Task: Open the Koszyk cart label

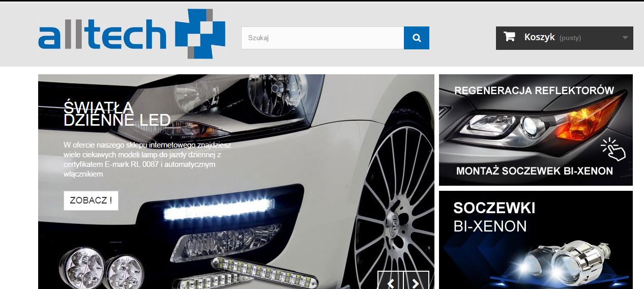Action: pos(539,37)
